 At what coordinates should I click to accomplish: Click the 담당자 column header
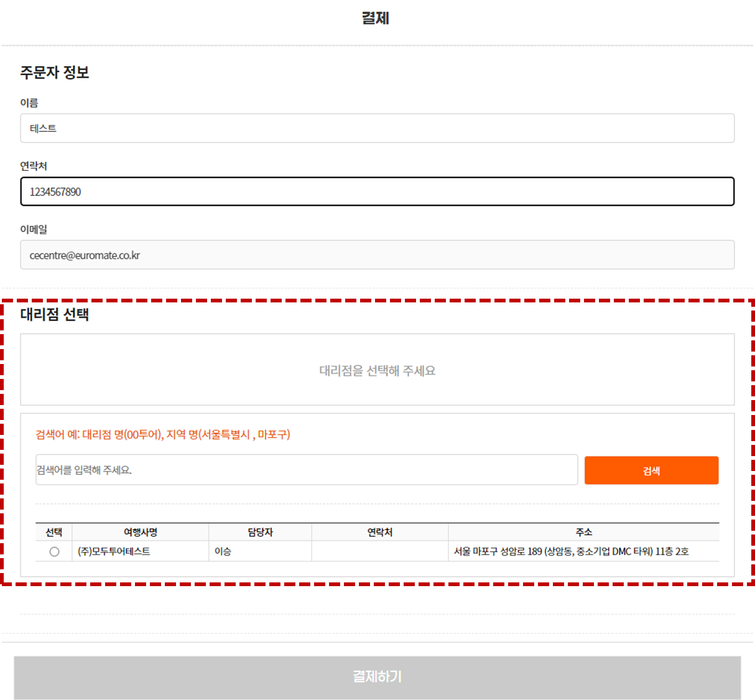click(x=260, y=532)
